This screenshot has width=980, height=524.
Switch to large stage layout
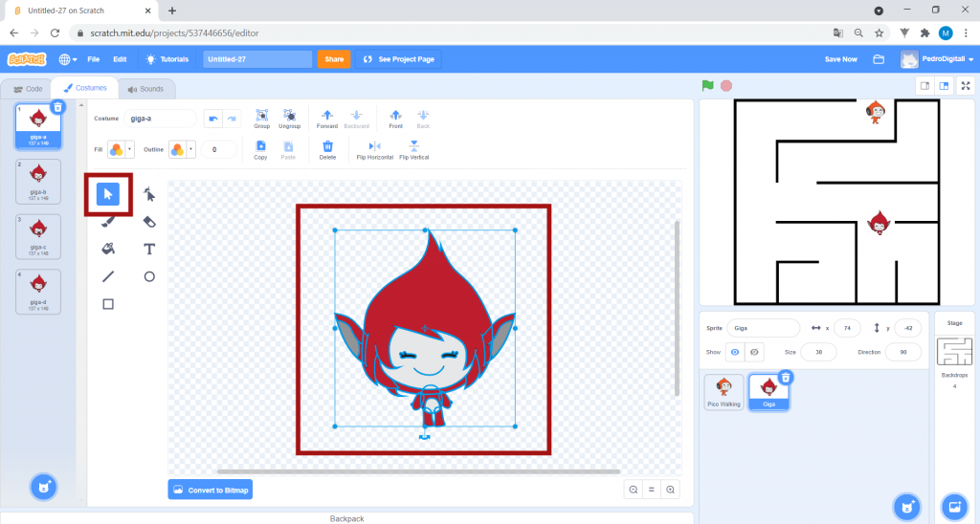(944, 85)
